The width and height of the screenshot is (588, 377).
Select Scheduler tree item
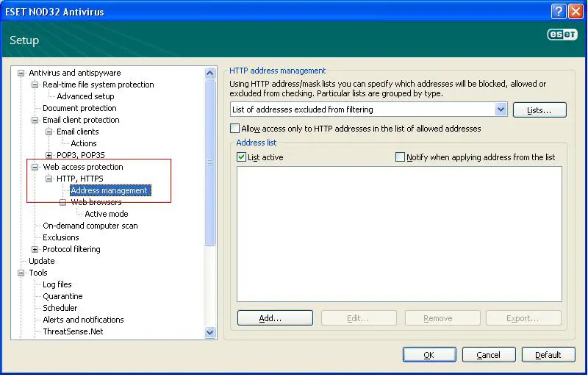(60, 309)
